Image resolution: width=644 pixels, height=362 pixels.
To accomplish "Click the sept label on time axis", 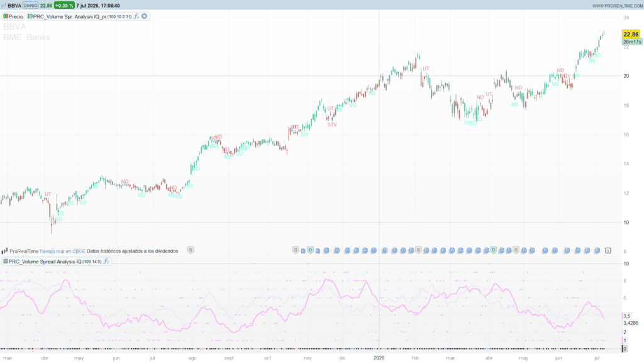I will (229, 358).
